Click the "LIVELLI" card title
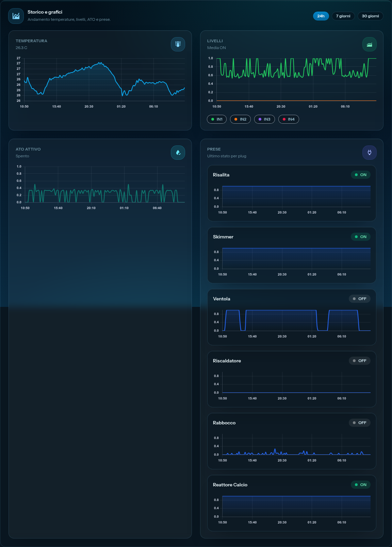Viewport: 392px width, 547px height. click(x=215, y=41)
